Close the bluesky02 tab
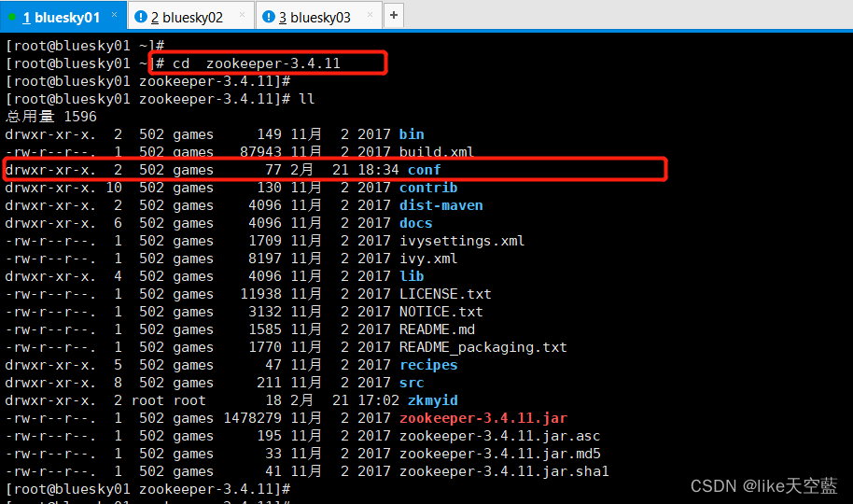This screenshot has width=853, height=504. pyautogui.click(x=242, y=15)
